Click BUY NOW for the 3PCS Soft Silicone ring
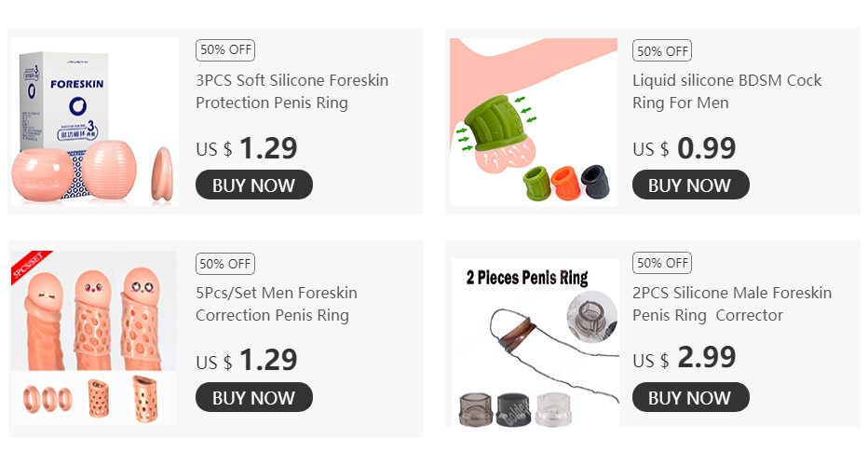This screenshot has width=868, height=453. [x=253, y=185]
